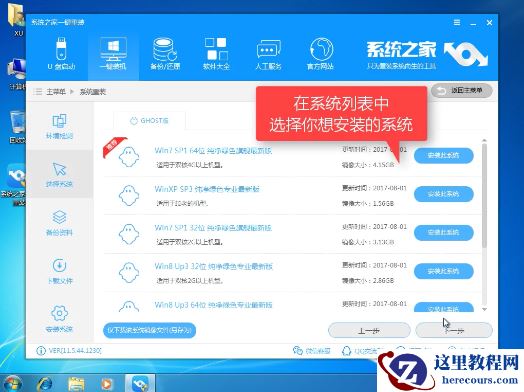This screenshot has height=392, width=524.
Task: Select the 下载文件 download step in sidebar
Action: coord(59,271)
